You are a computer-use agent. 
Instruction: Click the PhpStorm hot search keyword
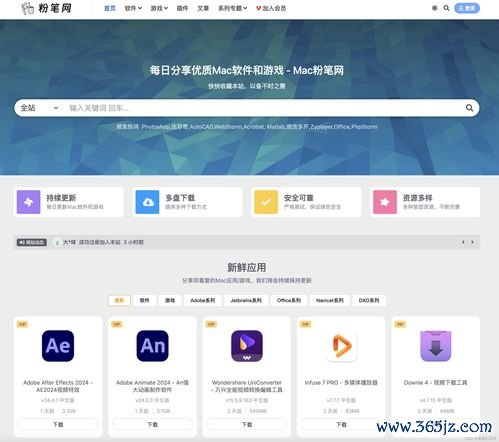[364, 127]
